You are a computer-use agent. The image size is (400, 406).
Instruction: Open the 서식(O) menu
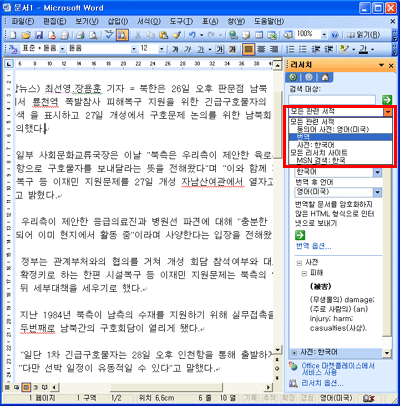149,22
